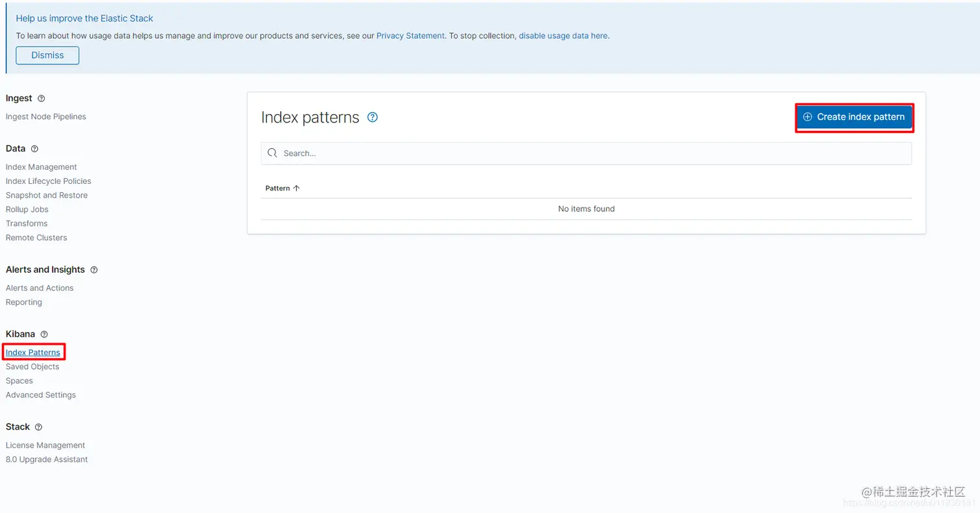This screenshot has height=513, width=980.
Task: Open Index Management
Action: [x=41, y=167]
